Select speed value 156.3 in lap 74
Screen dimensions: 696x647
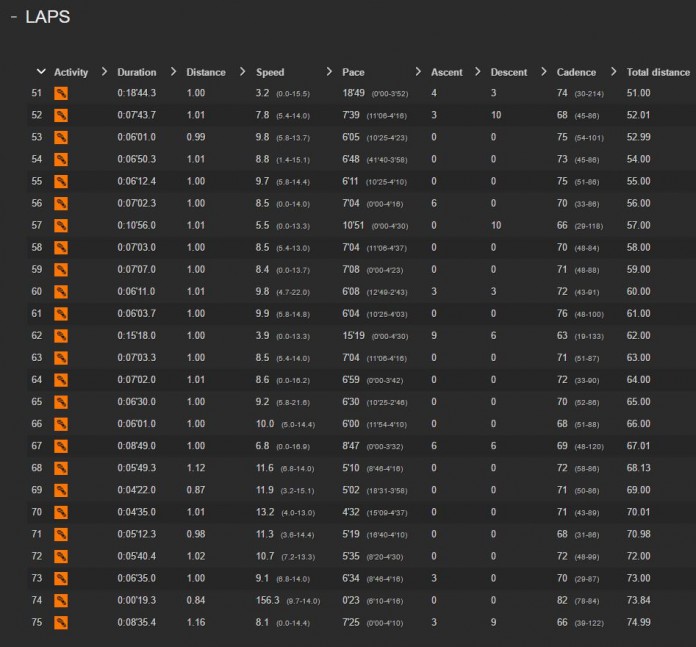tap(268, 600)
